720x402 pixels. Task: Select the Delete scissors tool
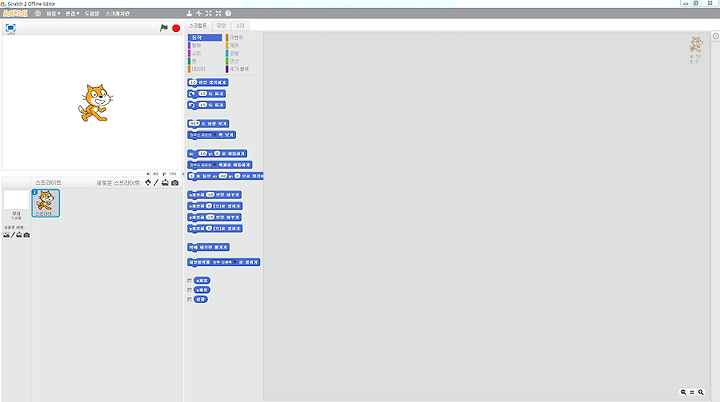199,13
